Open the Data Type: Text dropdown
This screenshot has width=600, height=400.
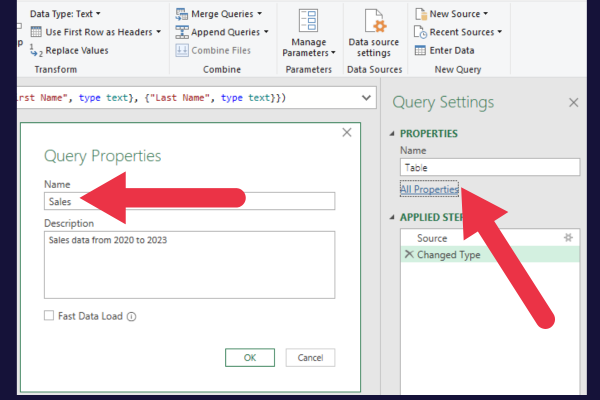pos(65,14)
